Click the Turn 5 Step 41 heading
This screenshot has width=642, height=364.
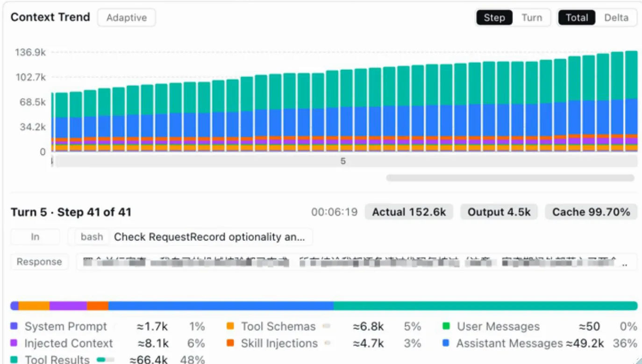click(x=71, y=212)
